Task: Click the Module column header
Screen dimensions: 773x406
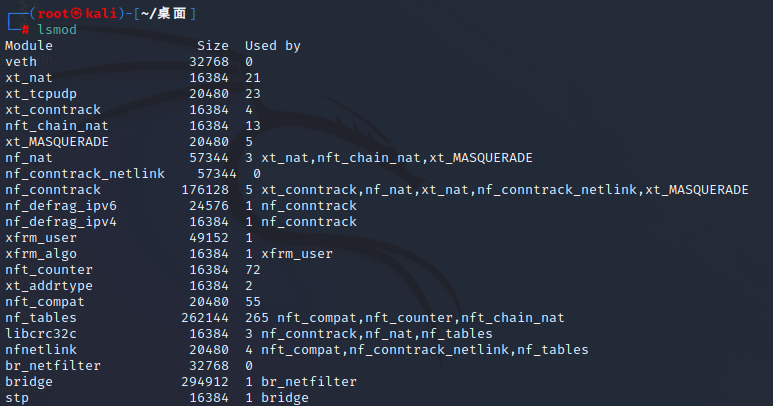Action: [29, 46]
